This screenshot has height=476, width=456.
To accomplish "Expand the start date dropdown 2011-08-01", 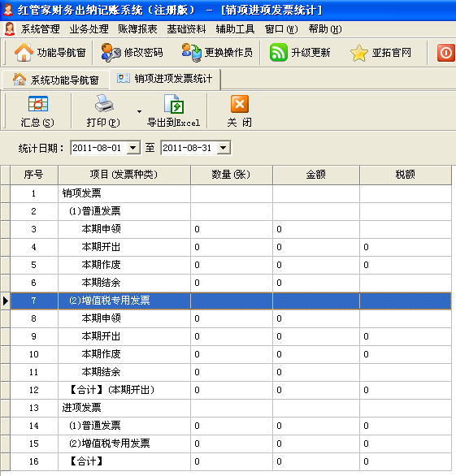I will (x=133, y=148).
